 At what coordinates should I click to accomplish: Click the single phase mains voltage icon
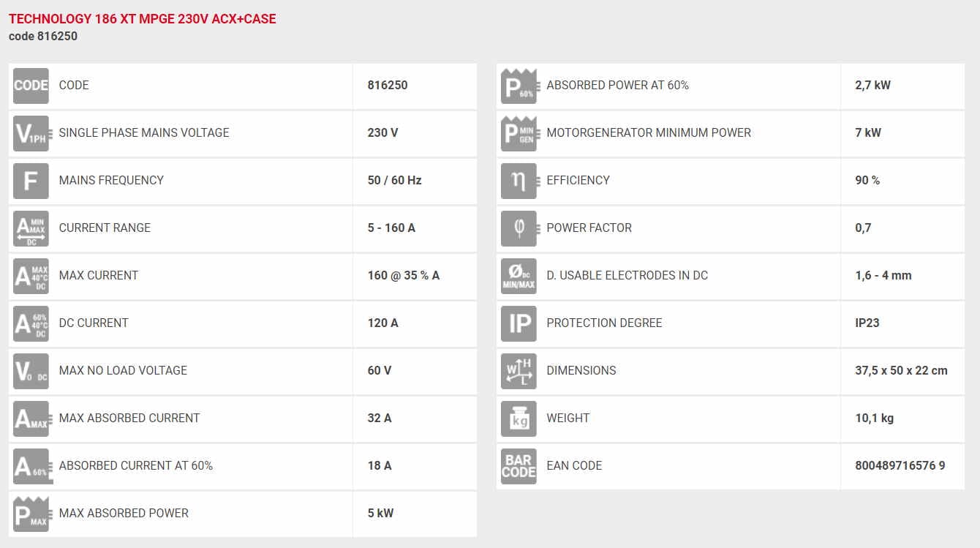31,133
